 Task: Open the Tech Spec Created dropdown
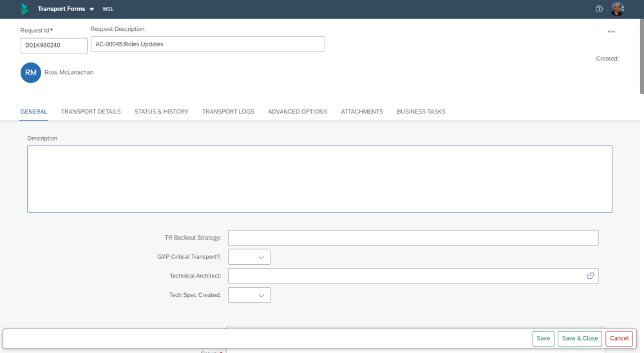click(x=249, y=295)
